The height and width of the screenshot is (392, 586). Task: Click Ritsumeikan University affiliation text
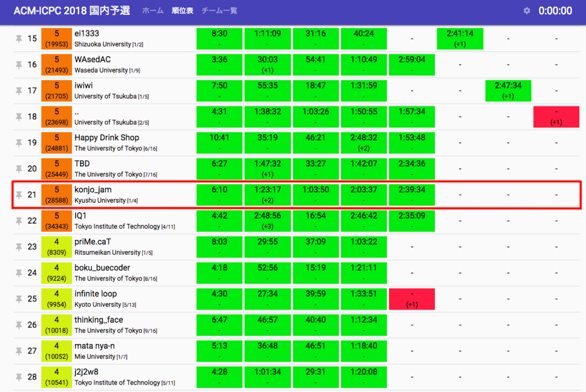[x=107, y=252]
